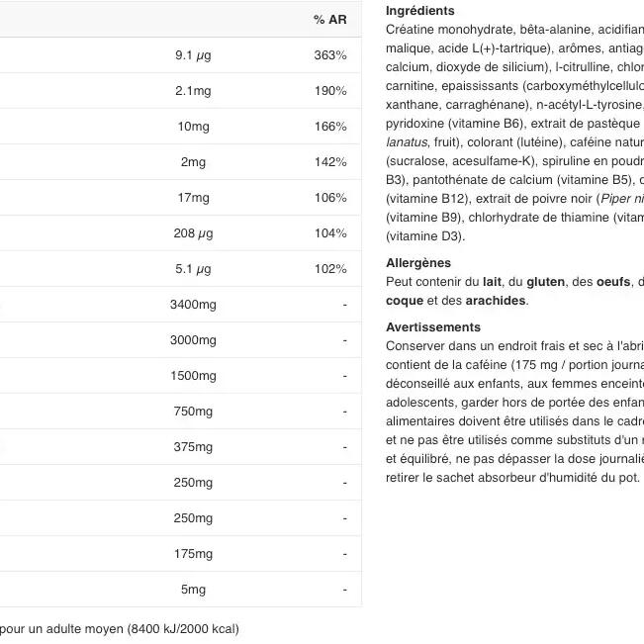
Task: Click the 166% value in the table
Action: [330, 127]
